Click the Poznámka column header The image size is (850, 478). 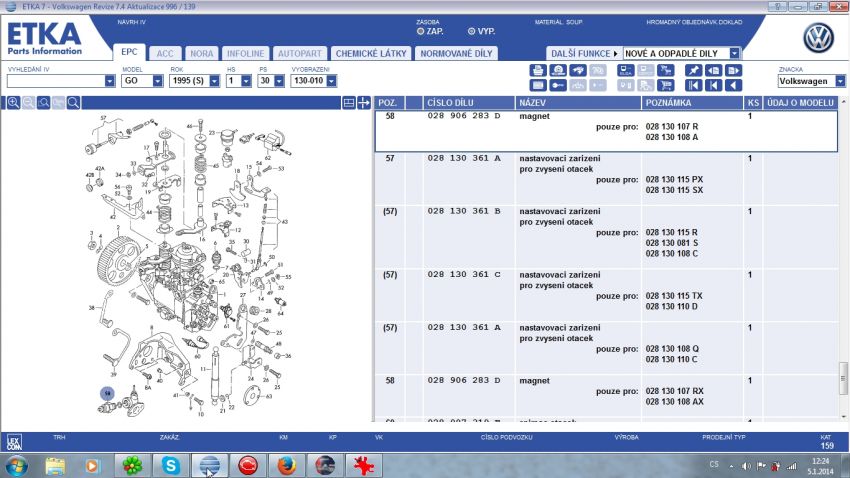692,102
